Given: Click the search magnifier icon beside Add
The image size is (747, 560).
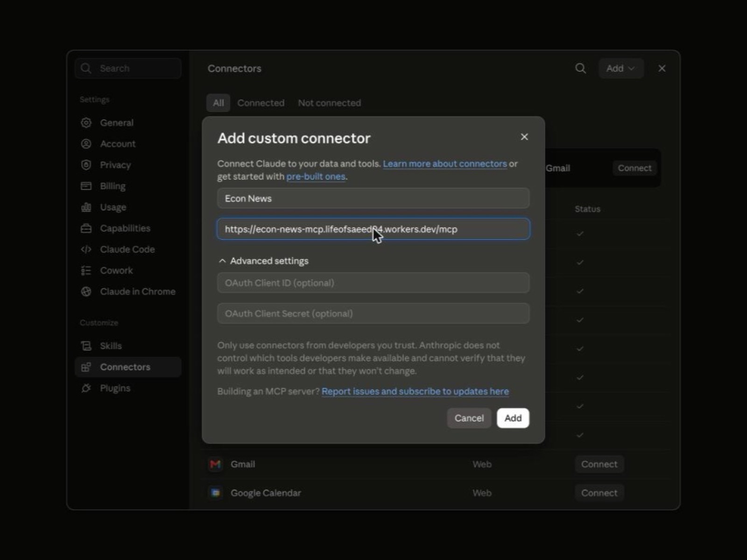Looking at the screenshot, I should [x=580, y=69].
